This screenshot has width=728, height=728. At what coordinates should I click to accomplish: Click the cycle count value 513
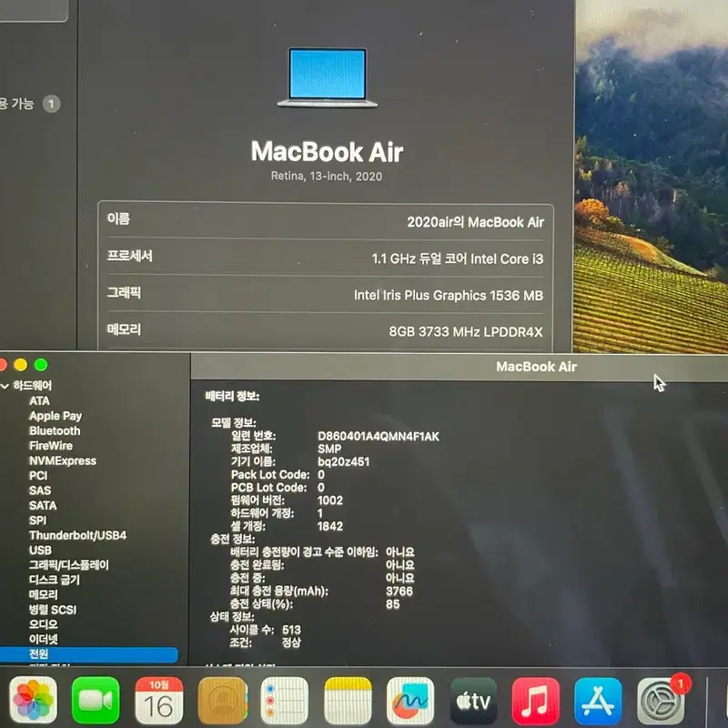pos(291,630)
